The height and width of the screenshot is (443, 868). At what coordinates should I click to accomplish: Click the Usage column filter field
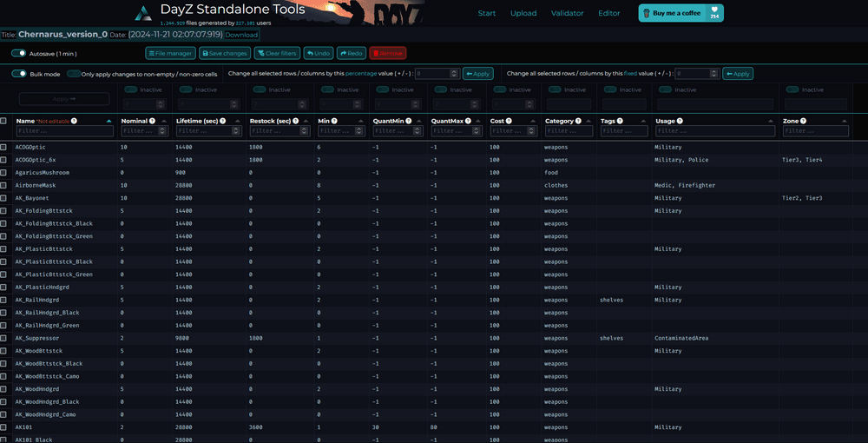click(715, 130)
